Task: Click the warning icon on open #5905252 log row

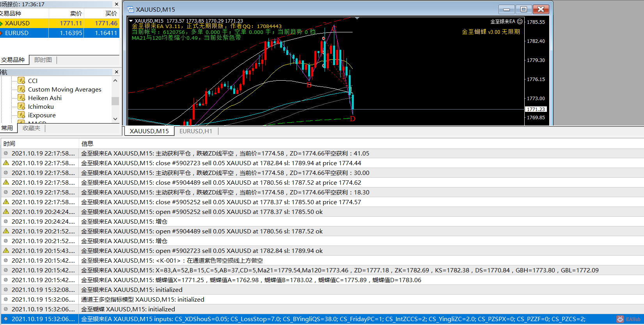Action: tap(6, 212)
